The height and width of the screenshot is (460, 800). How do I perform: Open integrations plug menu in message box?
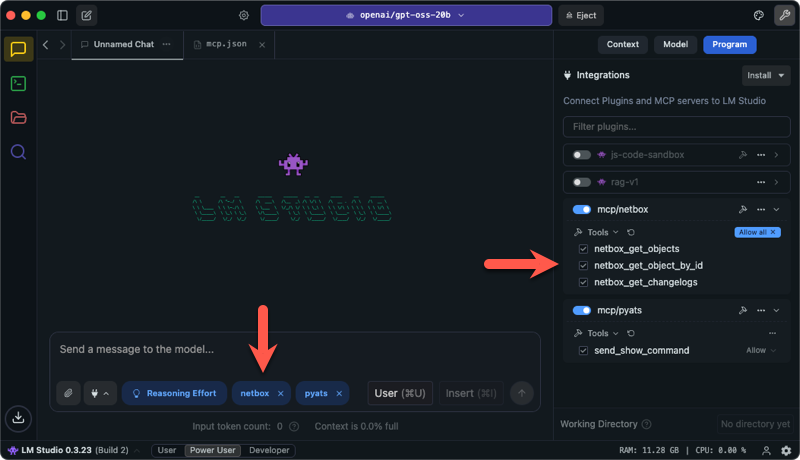click(x=100, y=393)
